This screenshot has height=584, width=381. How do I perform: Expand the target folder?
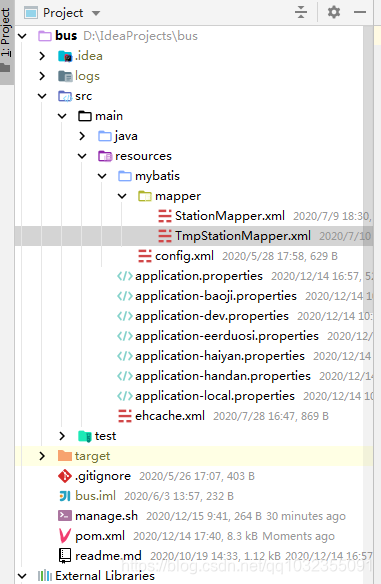click(x=42, y=456)
